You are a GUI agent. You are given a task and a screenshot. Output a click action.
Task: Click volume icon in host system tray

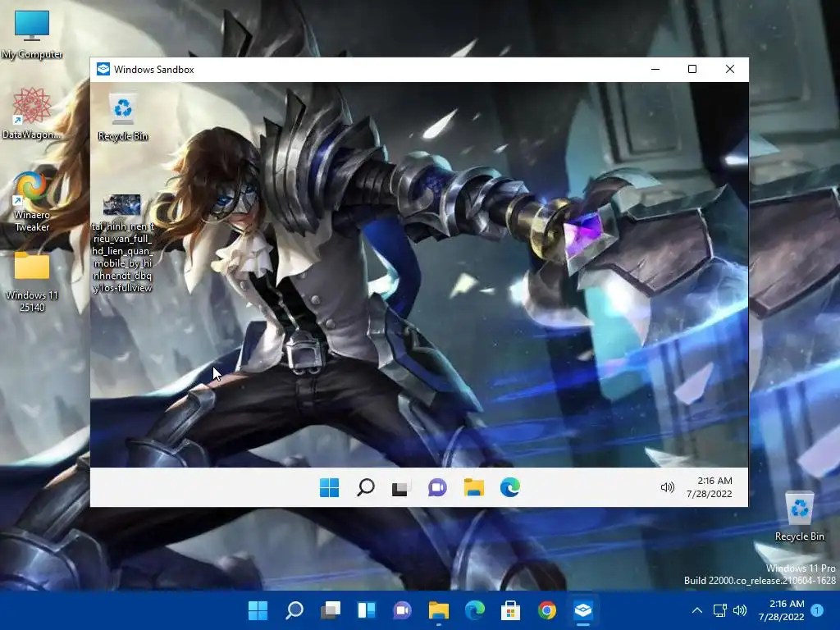click(x=740, y=610)
